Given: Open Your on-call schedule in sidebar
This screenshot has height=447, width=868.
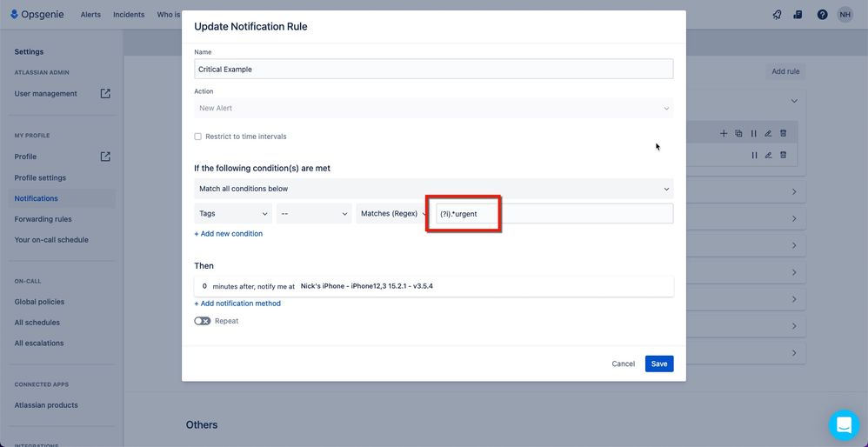Looking at the screenshot, I should coord(51,240).
